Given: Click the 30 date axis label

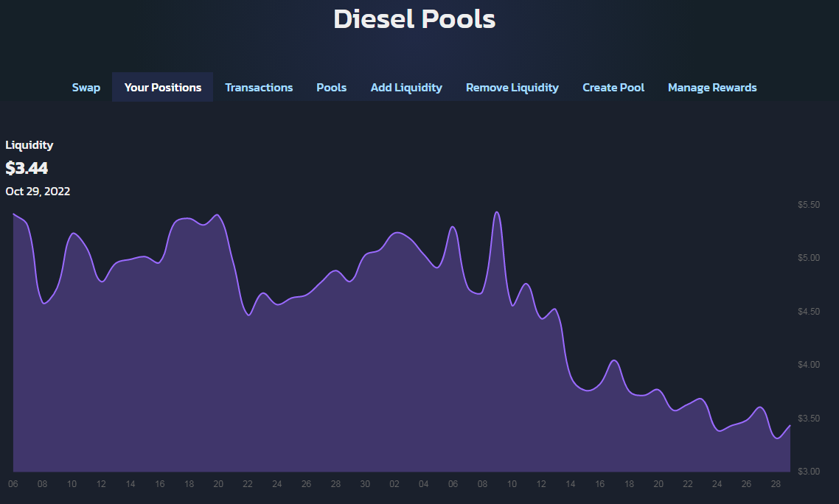Looking at the screenshot, I should click(x=365, y=483).
